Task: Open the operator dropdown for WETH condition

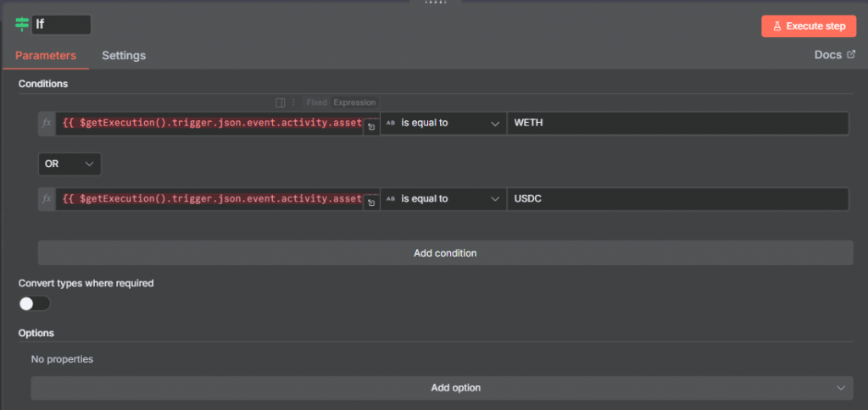Action: pyautogui.click(x=442, y=124)
